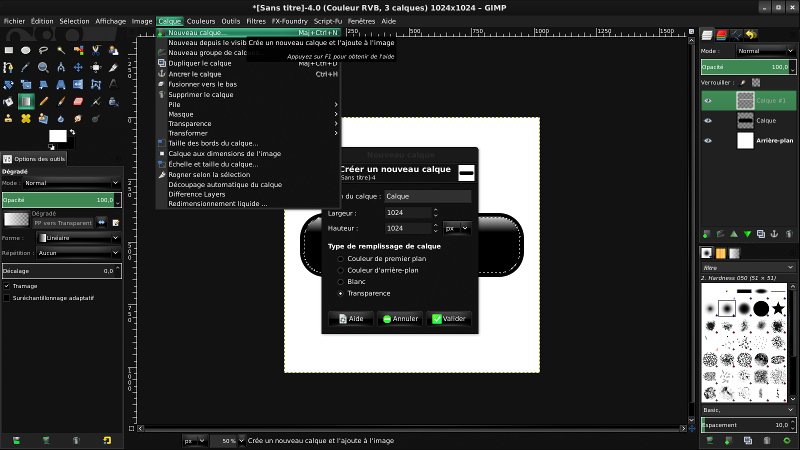The image size is (800, 450).
Task: Select the Paintbrush tool
Action: (x=61, y=102)
